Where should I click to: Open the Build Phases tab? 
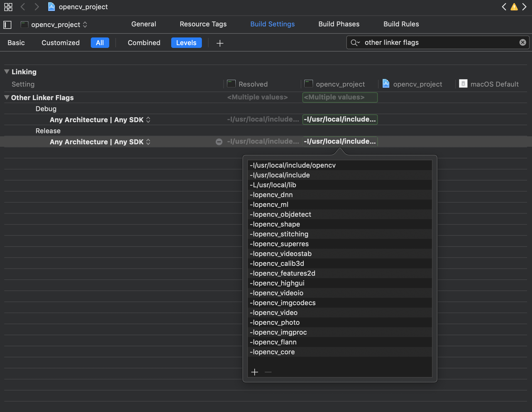pyautogui.click(x=339, y=24)
